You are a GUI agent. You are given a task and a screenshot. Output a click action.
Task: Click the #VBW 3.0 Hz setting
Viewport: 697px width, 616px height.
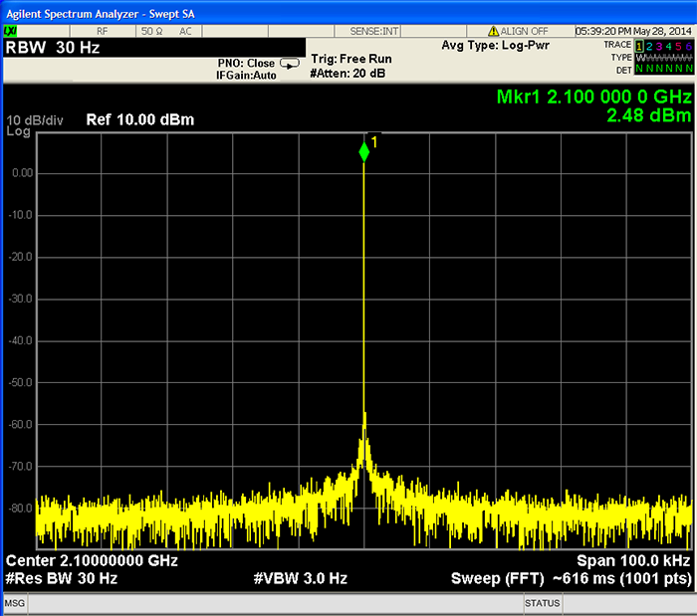(x=300, y=578)
